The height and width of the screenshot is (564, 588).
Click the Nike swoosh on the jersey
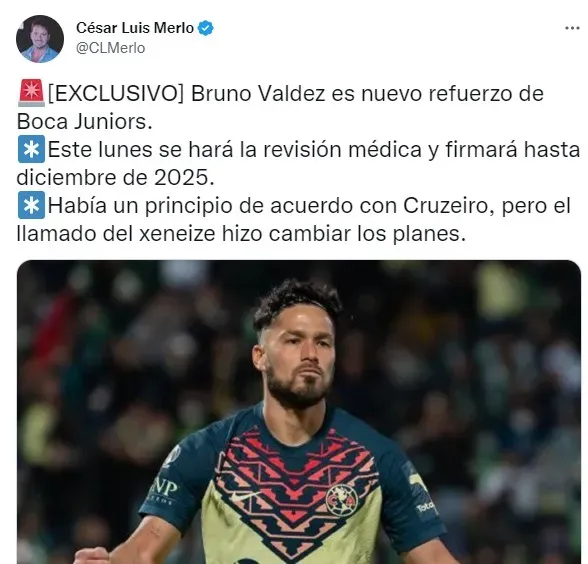click(x=244, y=496)
